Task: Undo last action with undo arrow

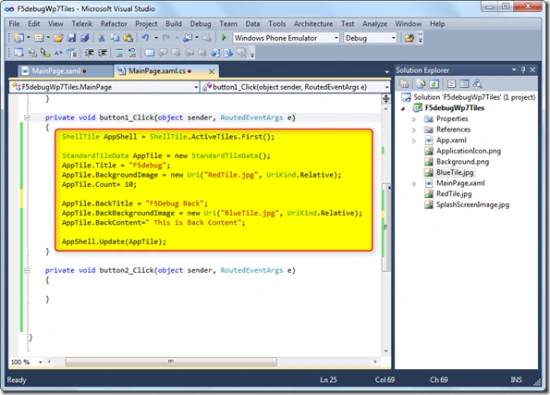Action: click(x=146, y=38)
